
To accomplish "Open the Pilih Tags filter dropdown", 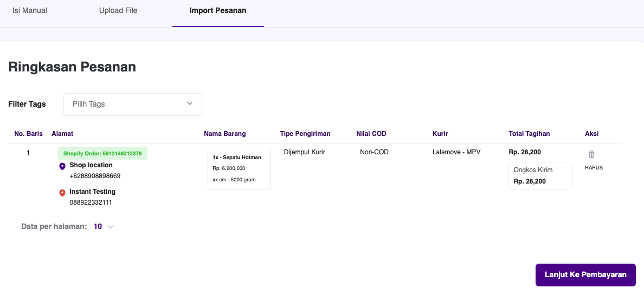I will tap(133, 104).
